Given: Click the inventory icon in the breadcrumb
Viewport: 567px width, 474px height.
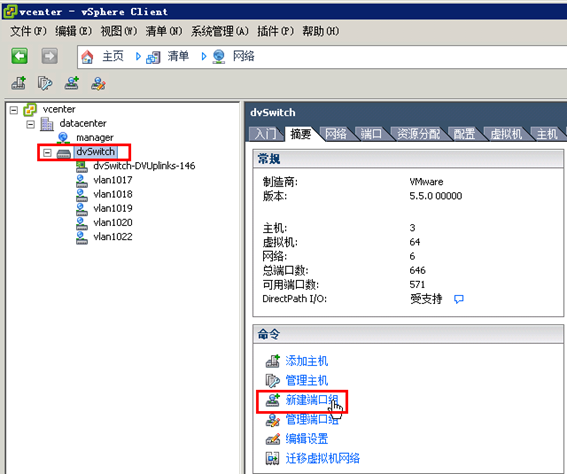Looking at the screenshot, I should (153, 57).
